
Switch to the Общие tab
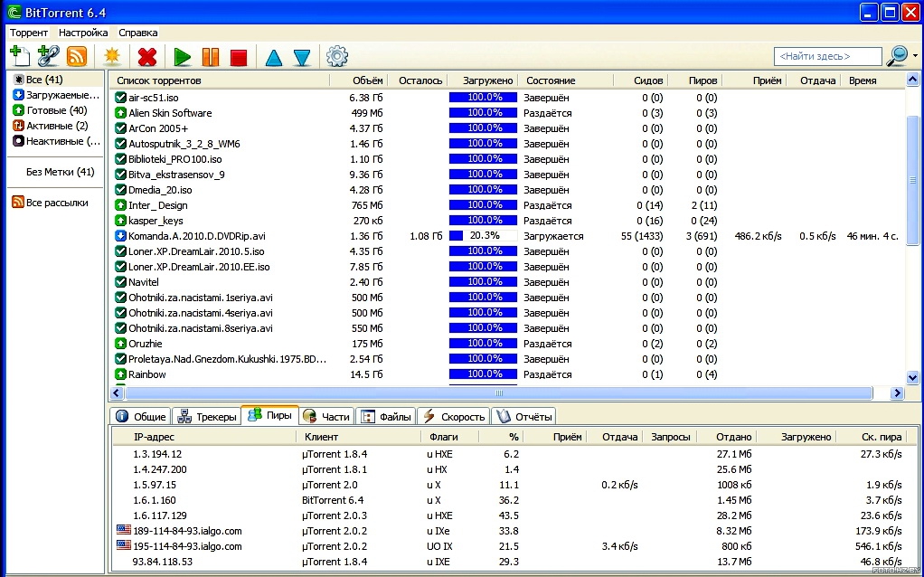coord(140,417)
